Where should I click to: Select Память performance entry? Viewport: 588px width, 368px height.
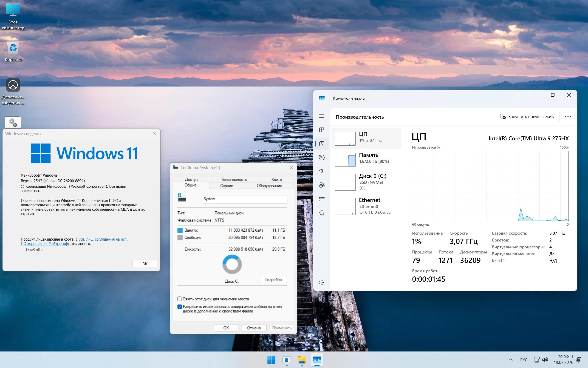(x=366, y=159)
